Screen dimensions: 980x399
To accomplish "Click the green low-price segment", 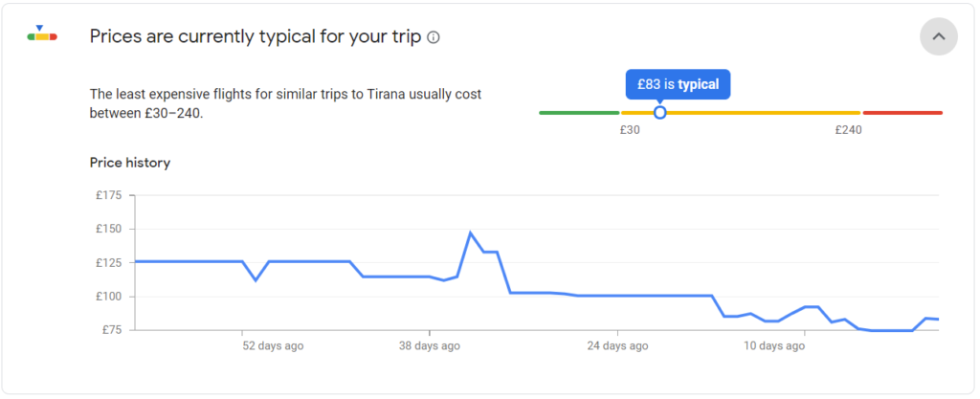I will pyautogui.click(x=579, y=112).
